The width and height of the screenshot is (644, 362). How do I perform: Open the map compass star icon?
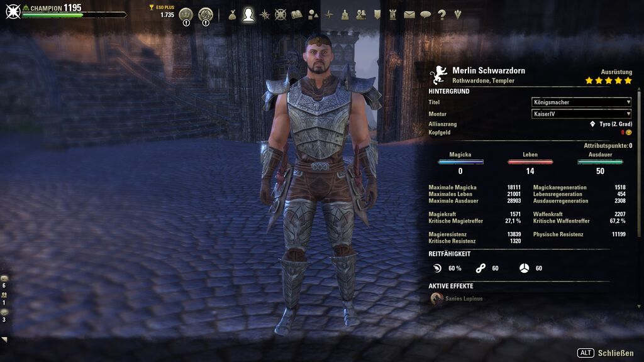click(329, 15)
